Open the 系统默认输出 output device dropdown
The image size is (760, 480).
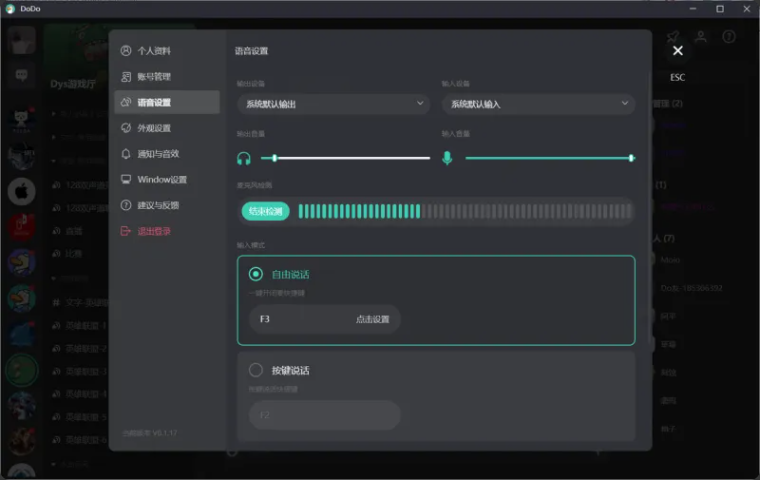[x=333, y=104]
